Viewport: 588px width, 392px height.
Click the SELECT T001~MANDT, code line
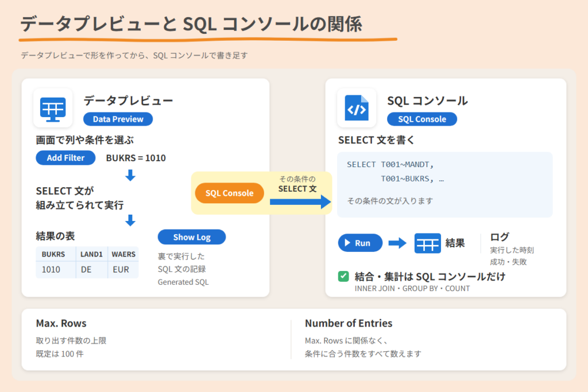(390, 165)
